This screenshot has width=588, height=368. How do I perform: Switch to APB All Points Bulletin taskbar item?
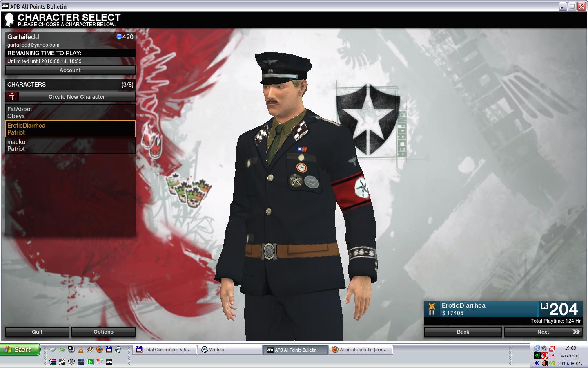pyautogui.click(x=296, y=350)
